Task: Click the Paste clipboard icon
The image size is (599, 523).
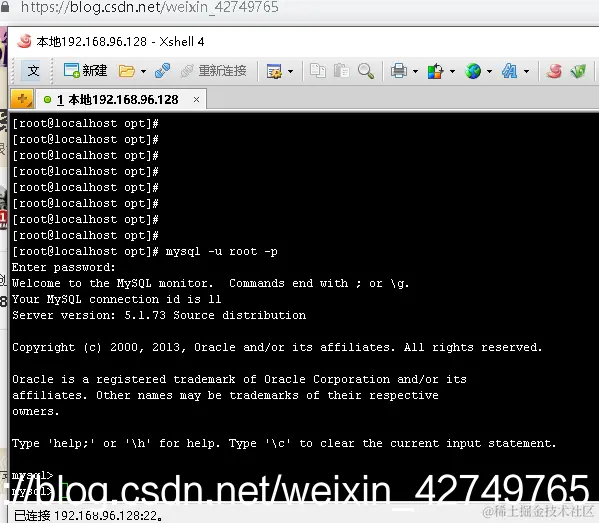Action: [x=341, y=71]
